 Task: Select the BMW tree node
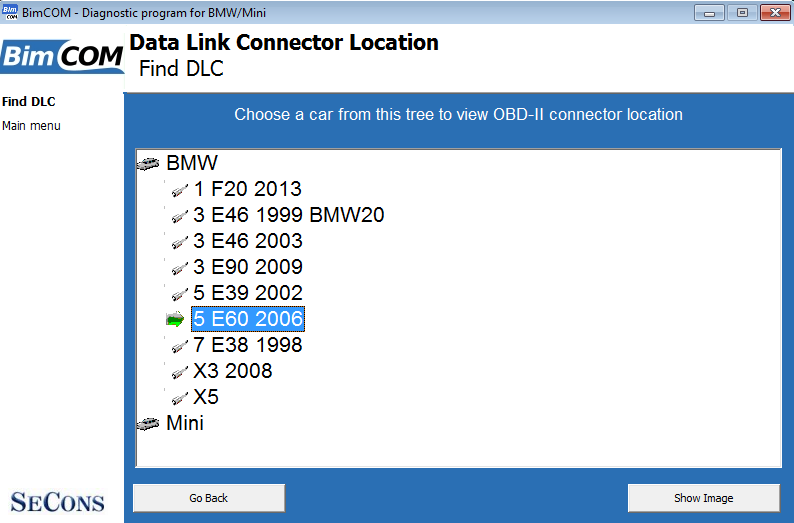pyautogui.click(x=192, y=163)
